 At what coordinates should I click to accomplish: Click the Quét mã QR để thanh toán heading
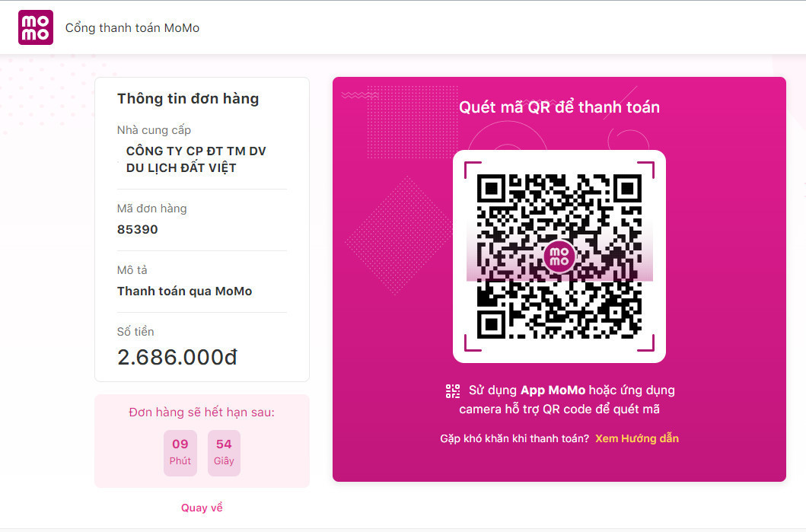click(x=559, y=107)
